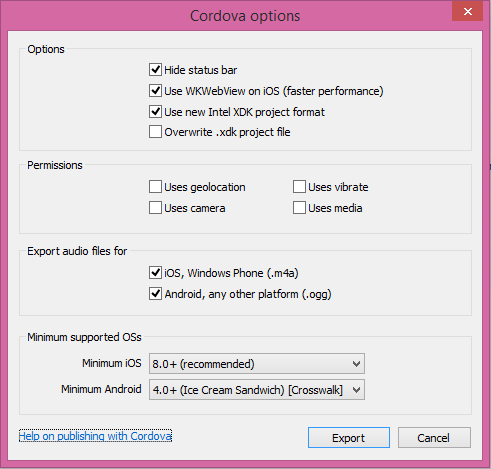
Task: Click the arrow on the 8.0+ (recommended) combo box
Action: coord(356,364)
